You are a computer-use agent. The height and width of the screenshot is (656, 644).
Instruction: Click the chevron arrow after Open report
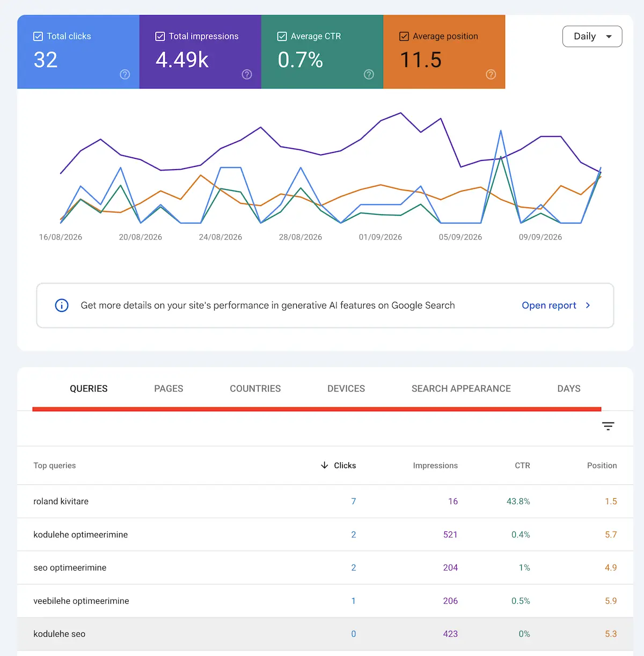pyautogui.click(x=588, y=305)
